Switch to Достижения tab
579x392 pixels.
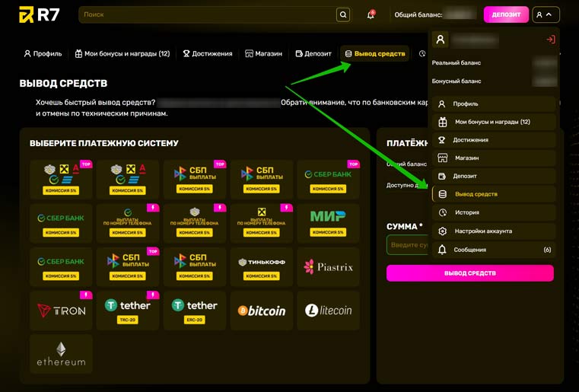208,54
